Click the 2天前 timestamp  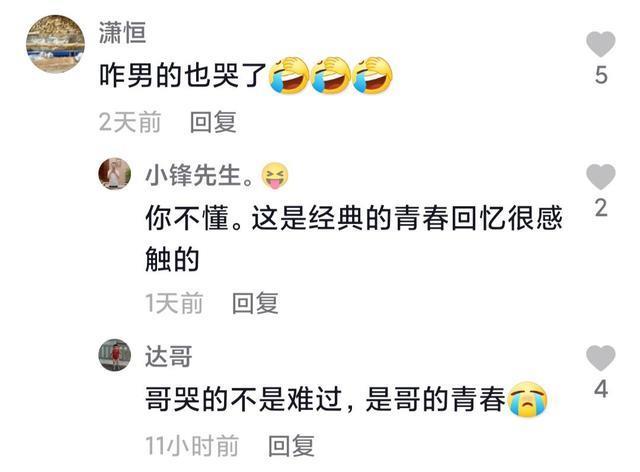(x=130, y=122)
